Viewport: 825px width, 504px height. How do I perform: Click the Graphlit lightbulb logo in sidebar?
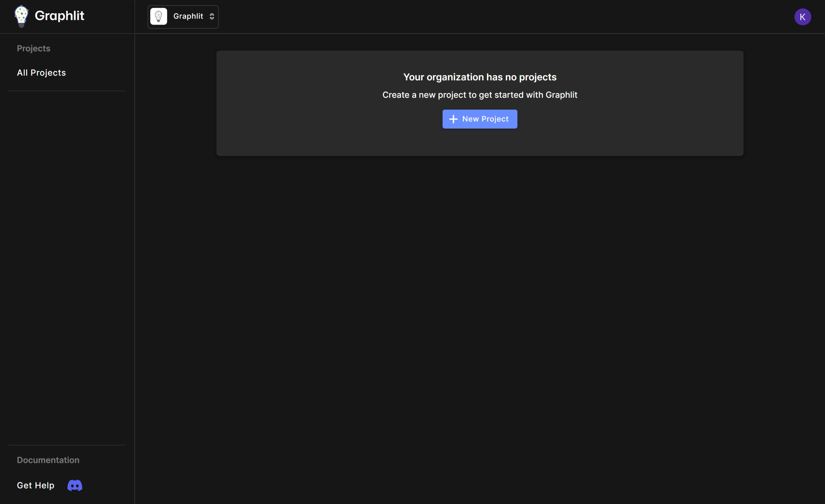coord(21,16)
